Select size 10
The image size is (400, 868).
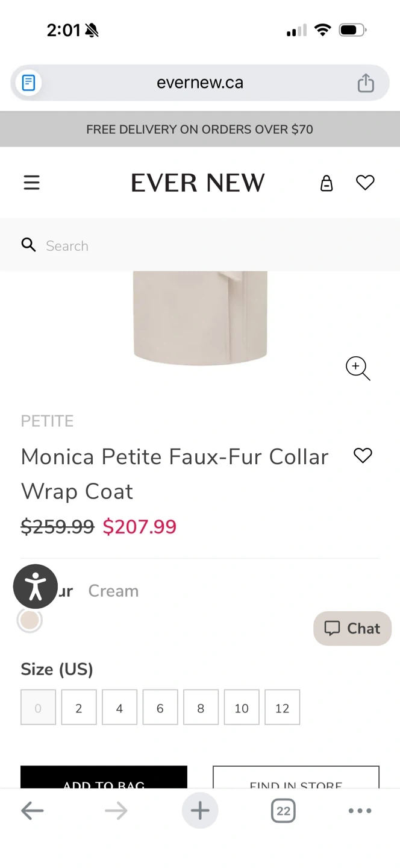(242, 708)
